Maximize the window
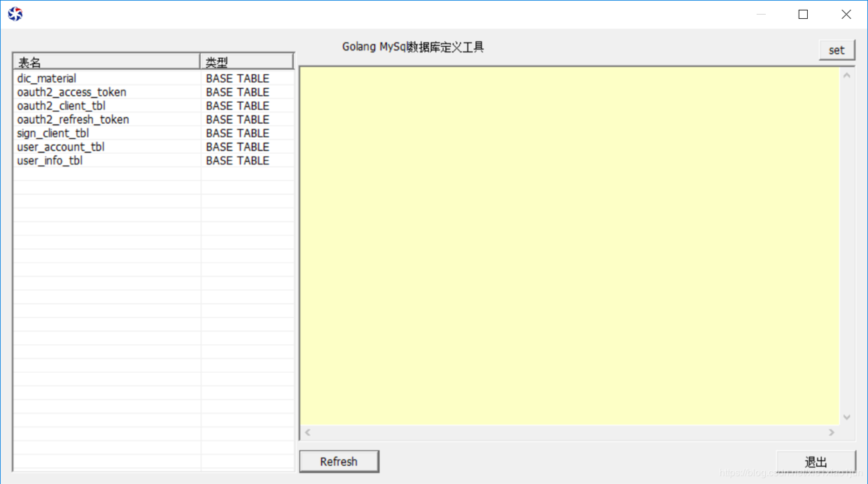The height and width of the screenshot is (484, 868). click(x=803, y=14)
